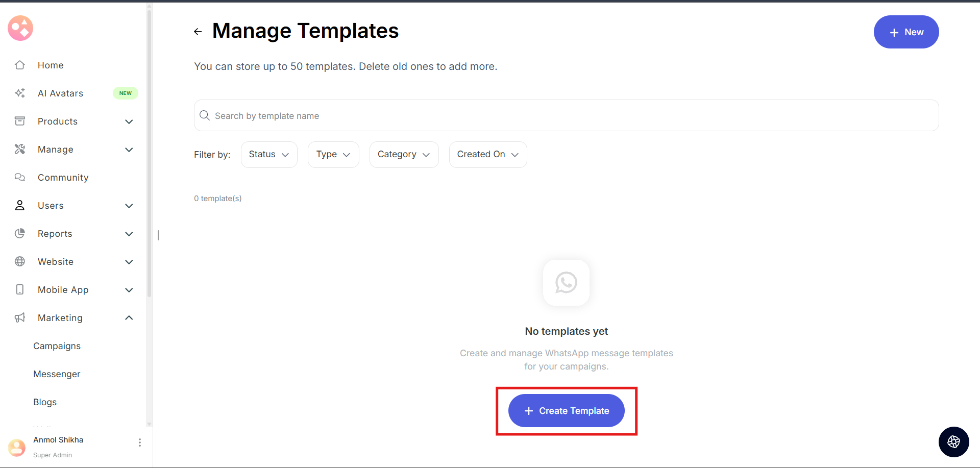Click the Community chat icon
The image size is (980, 468).
pyautogui.click(x=20, y=178)
